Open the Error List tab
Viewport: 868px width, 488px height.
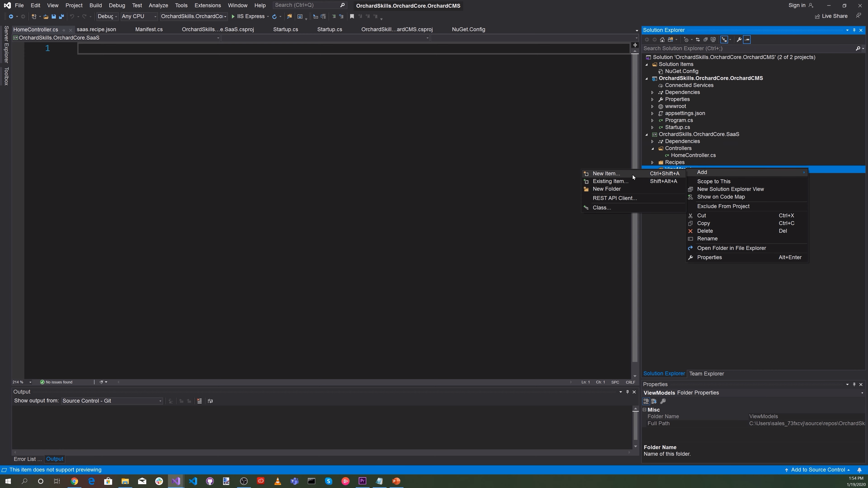coord(28,459)
